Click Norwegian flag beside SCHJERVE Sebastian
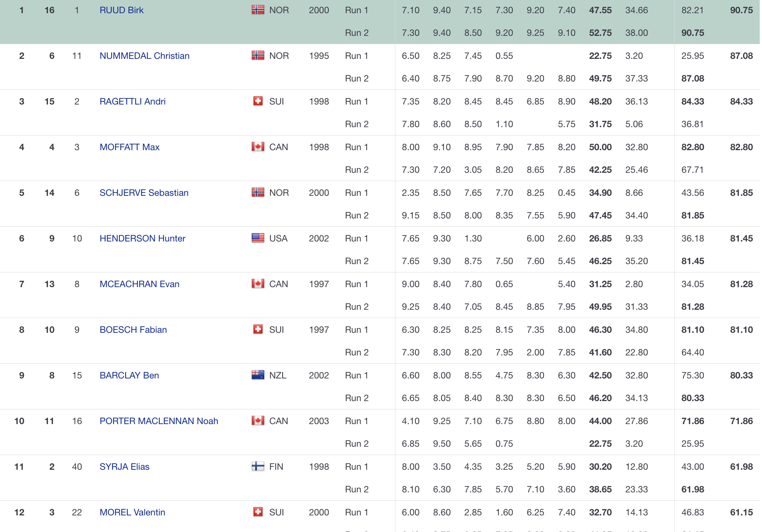Viewport: 762px width, 532px height. pyautogui.click(x=258, y=192)
